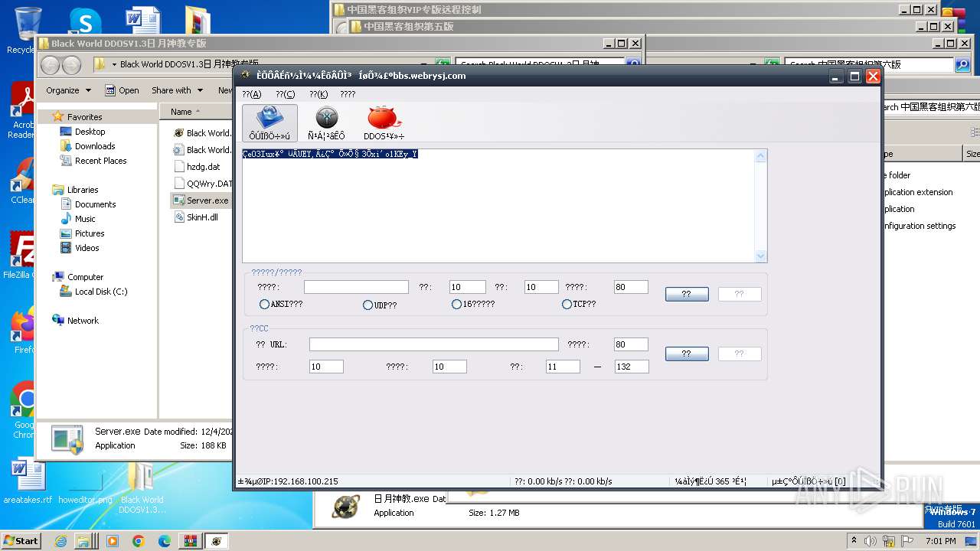Open the ??(K) menu
This screenshot has width=980, height=551.
(318, 94)
